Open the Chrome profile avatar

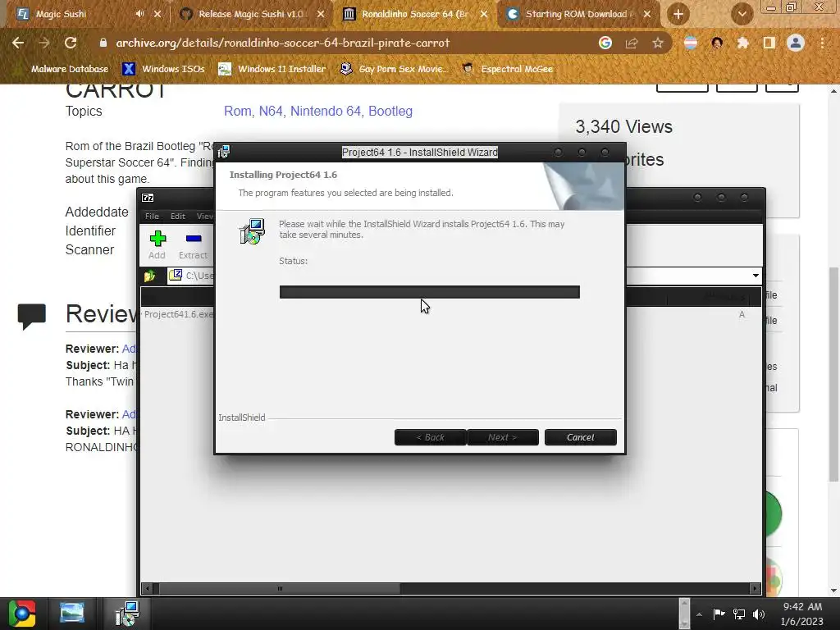(x=796, y=43)
